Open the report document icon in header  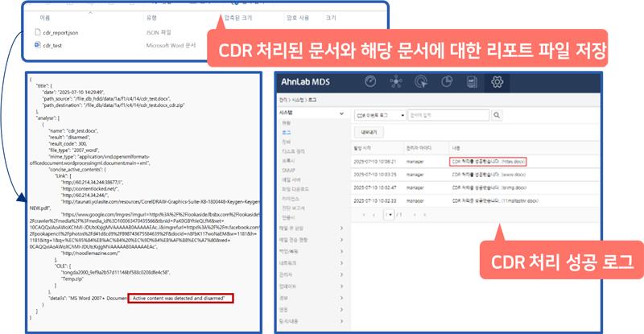coord(473,81)
